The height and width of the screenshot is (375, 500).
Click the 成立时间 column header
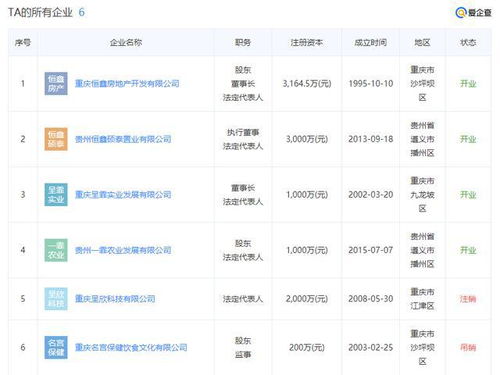click(371, 42)
